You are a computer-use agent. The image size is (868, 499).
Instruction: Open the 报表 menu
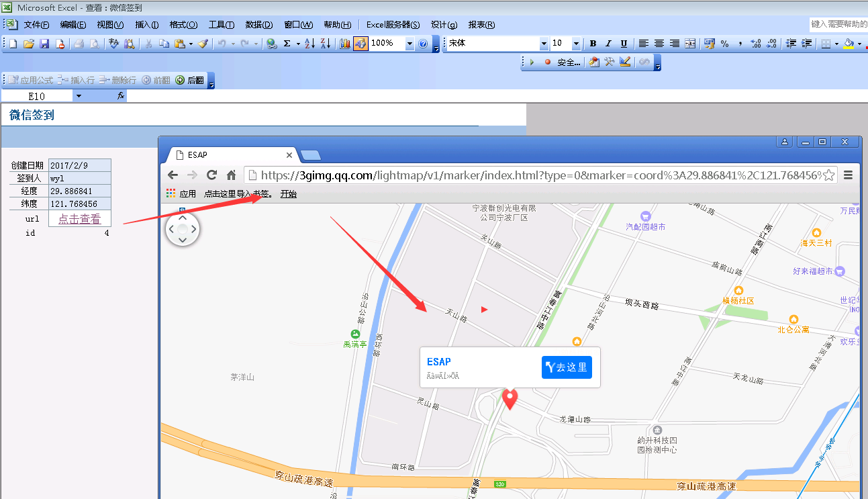click(481, 25)
